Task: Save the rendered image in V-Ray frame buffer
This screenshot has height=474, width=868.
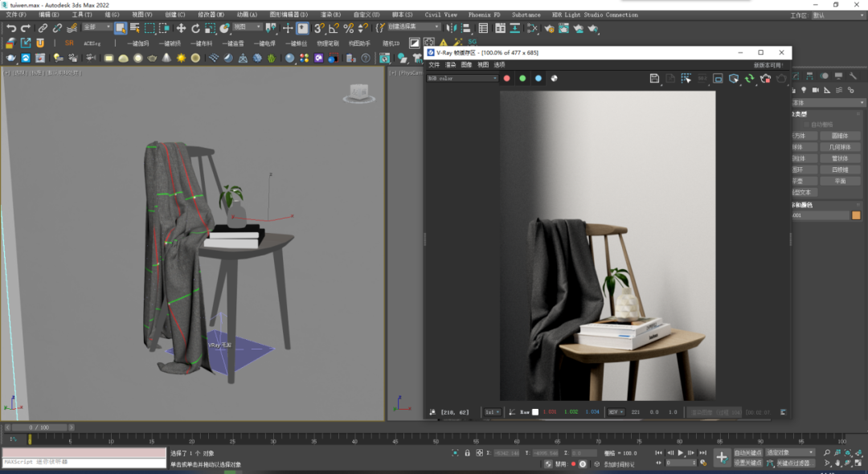Action: pyautogui.click(x=654, y=79)
